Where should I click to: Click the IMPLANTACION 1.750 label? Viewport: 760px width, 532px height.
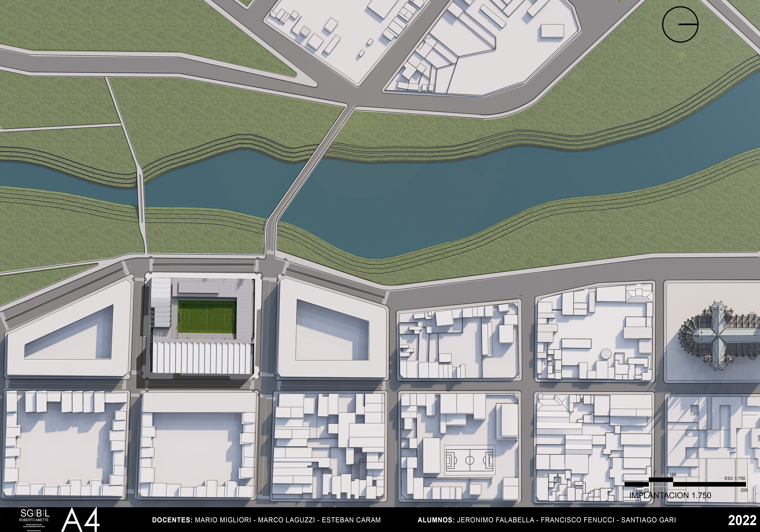click(670, 495)
